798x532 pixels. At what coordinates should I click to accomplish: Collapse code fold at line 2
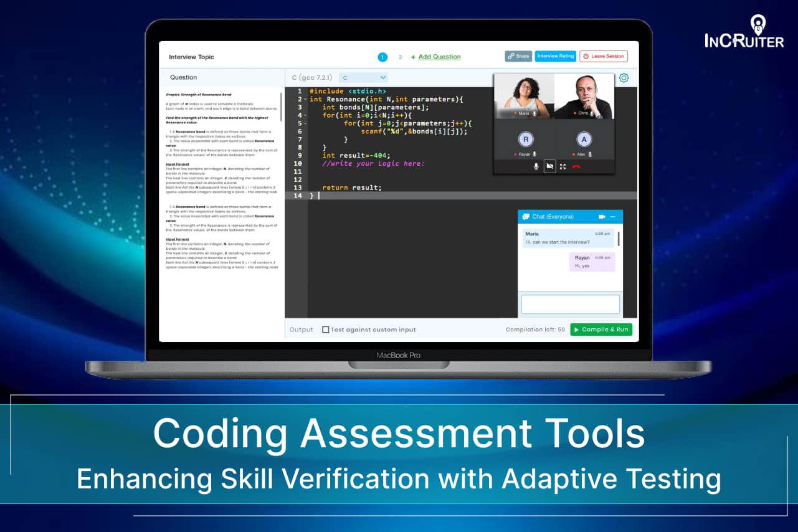click(x=305, y=99)
